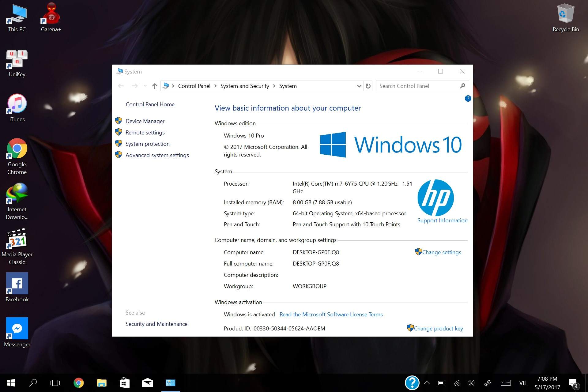Viewport: 588px width, 392px height.
Task: Open Recycle Bin on desktop
Action: 566,18
